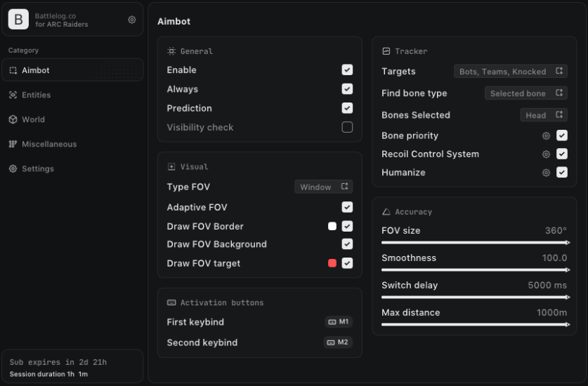Uncheck the Humanize checkbox
This screenshot has width=588, height=386.
click(562, 172)
